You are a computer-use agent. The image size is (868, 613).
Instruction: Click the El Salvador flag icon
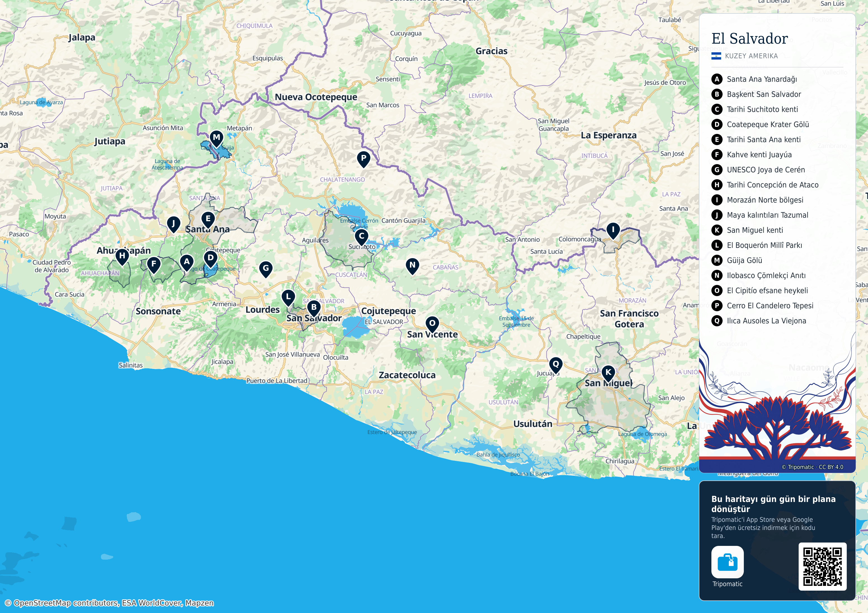coord(716,56)
